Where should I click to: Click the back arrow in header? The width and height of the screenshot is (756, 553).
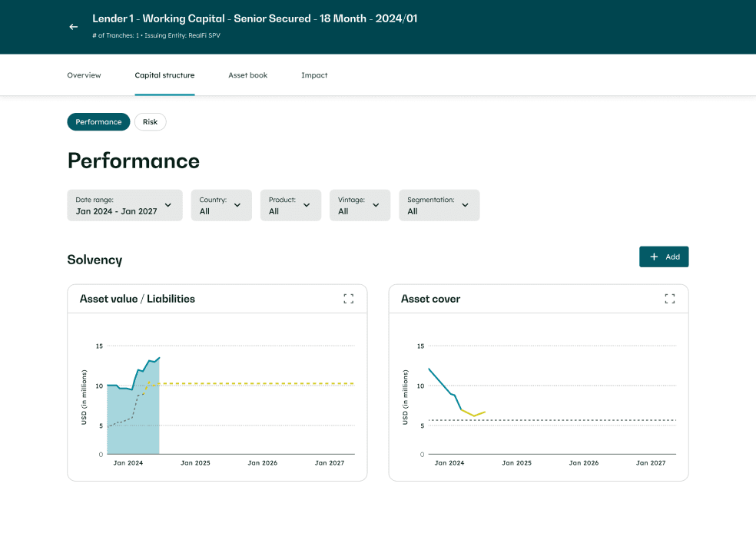click(x=74, y=27)
